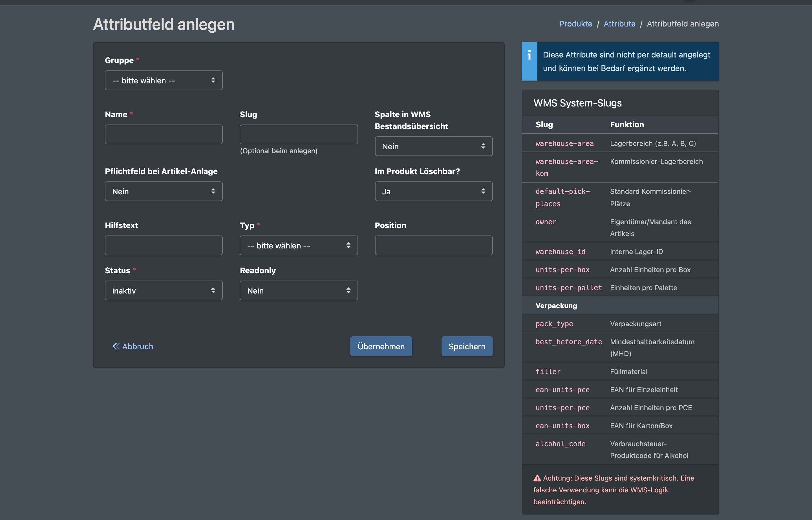This screenshot has width=812, height=520.
Task: Click the warehouse_id slug
Action: coord(560,252)
